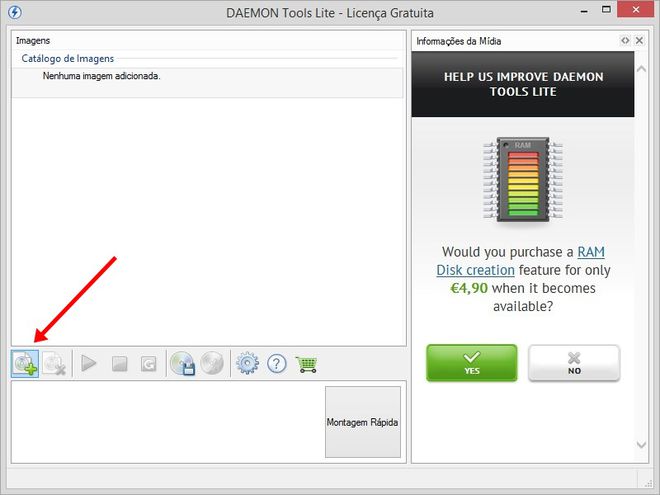This screenshot has height=495, width=660.
Task: Click the €4,90 price text
Action: click(469, 288)
